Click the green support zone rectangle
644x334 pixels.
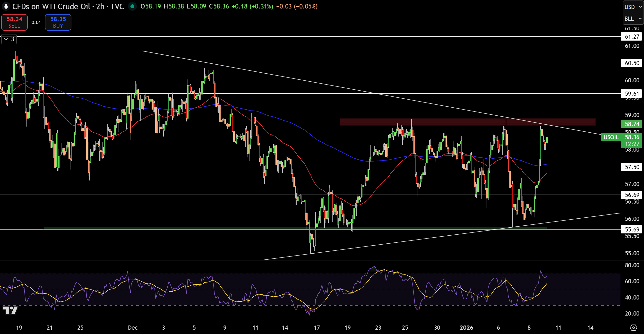(x=295, y=228)
